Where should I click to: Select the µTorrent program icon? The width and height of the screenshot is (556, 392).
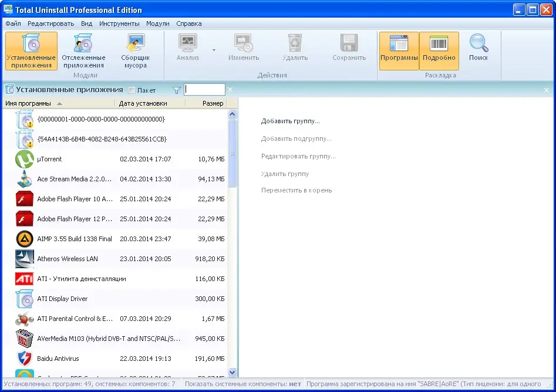25,159
